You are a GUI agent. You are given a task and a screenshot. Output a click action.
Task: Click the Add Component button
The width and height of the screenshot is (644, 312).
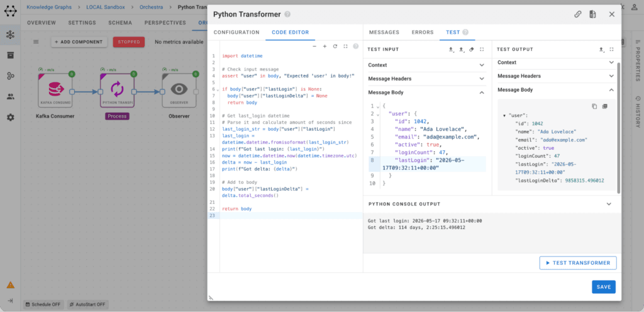[x=79, y=42]
